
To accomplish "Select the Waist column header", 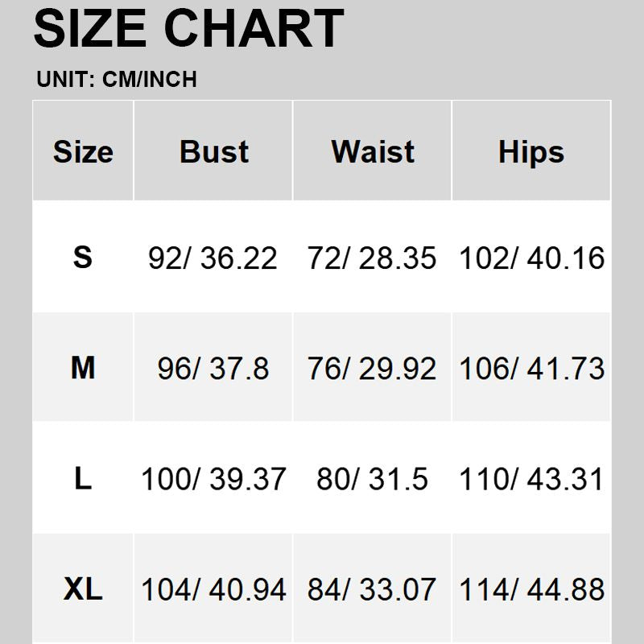I will click(373, 151).
